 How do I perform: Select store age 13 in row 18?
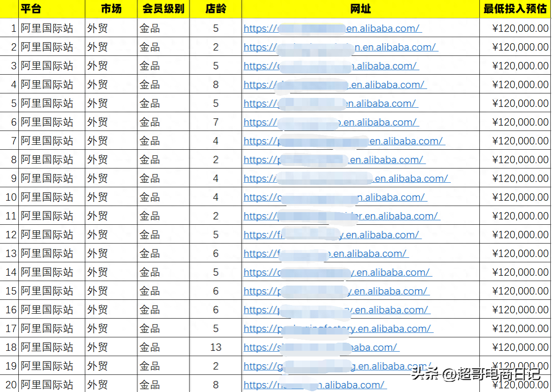tap(215, 347)
